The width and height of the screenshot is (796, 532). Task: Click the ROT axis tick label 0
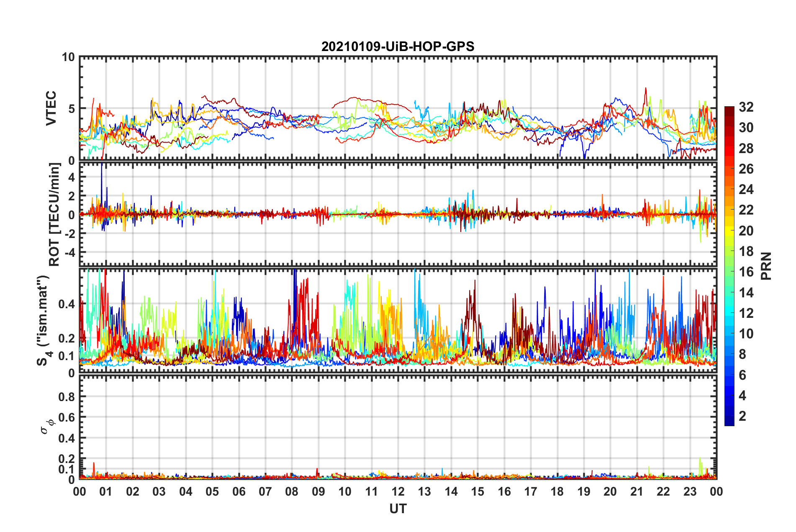click(72, 215)
